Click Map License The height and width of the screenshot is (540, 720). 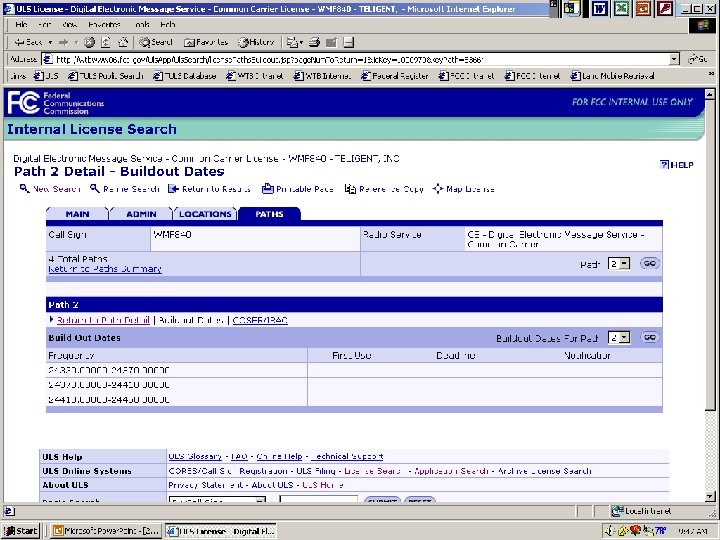(x=463, y=189)
